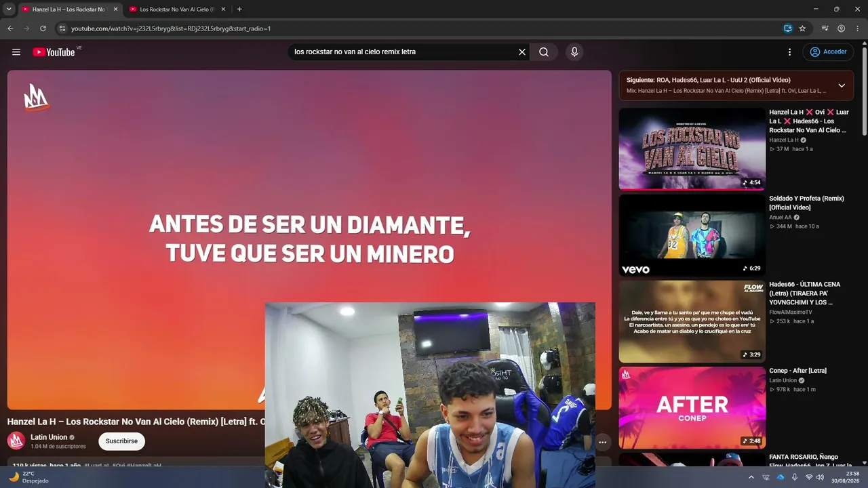The height and width of the screenshot is (488, 868).
Task: View site information in the address bar
Action: pyautogui.click(x=62, y=28)
